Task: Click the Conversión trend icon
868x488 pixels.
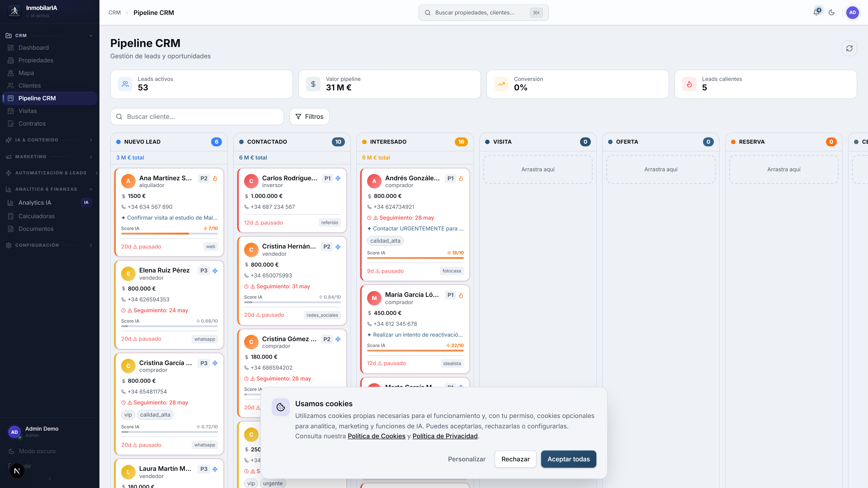Action: point(501,84)
